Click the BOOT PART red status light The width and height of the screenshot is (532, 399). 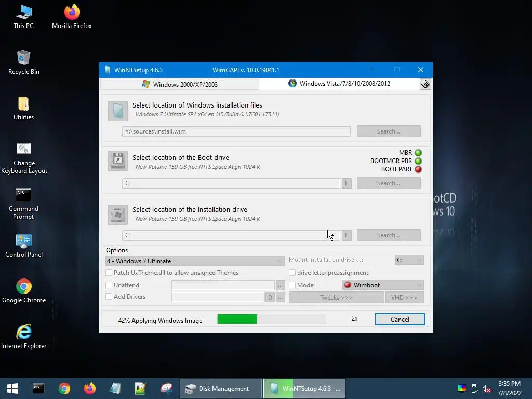pyautogui.click(x=418, y=169)
